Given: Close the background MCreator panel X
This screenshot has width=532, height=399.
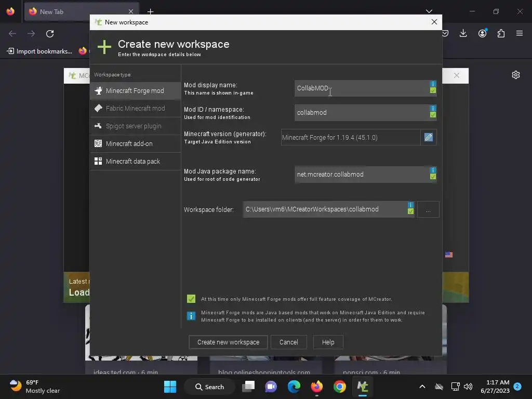Looking at the screenshot, I should pyautogui.click(x=457, y=75).
